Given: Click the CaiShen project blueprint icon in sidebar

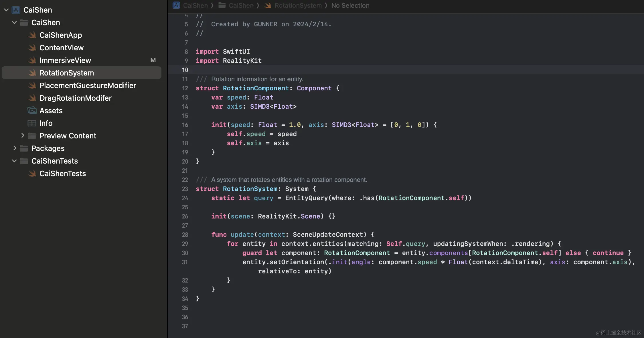Looking at the screenshot, I should (16, 10).
